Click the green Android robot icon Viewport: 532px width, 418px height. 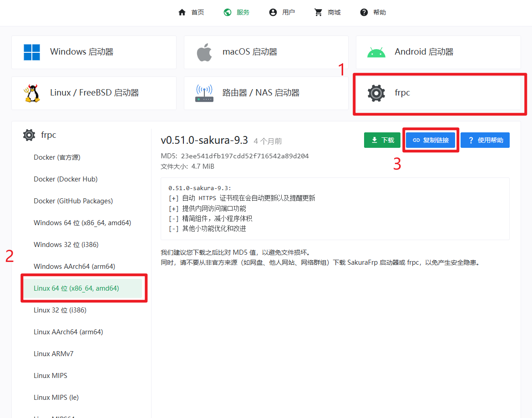(x=376, y=53)
